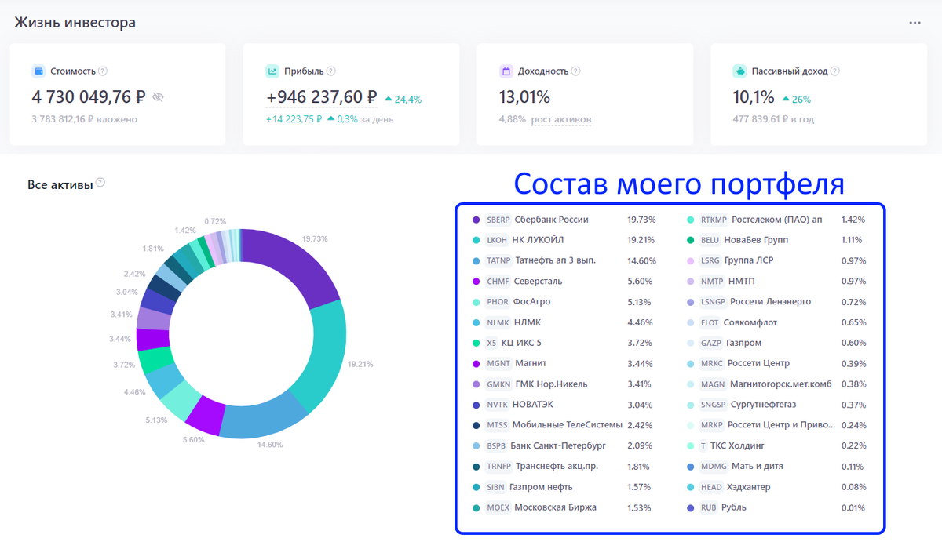Click the +946 237,60 ₽ profit value
Viewport: 942px width, 560px height.
click(321, 97)
